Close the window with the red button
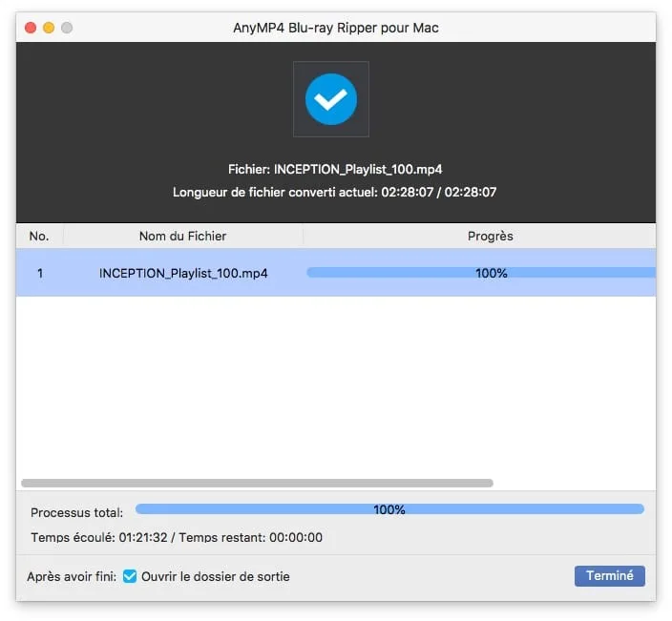 click(x=31, y=28)
